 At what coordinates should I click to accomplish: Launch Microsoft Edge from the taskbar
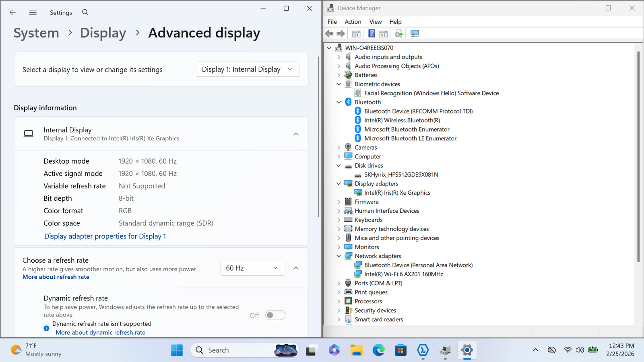pos(378,350)
